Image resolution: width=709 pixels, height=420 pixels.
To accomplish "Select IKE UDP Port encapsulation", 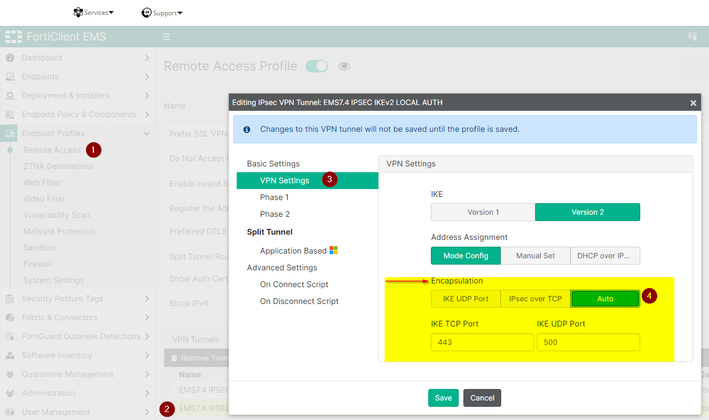I will coord(466,299).
